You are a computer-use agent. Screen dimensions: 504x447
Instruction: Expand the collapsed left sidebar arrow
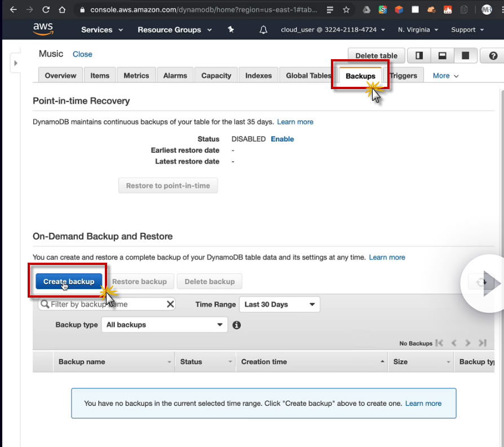point(16,63)
